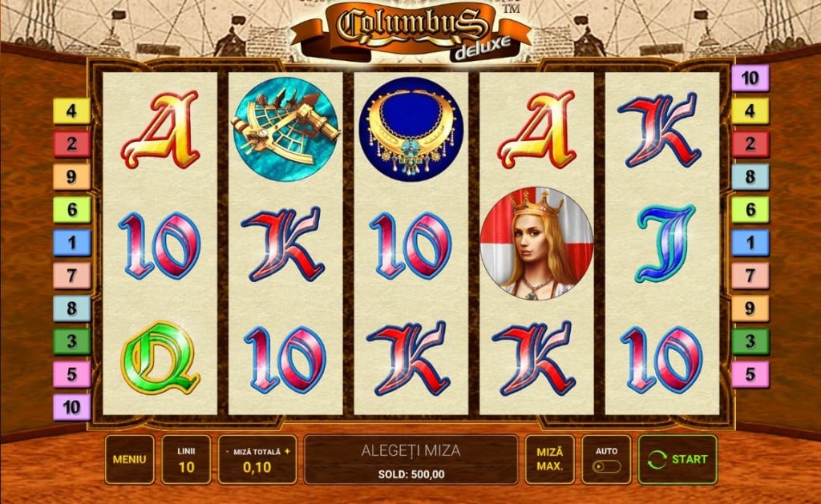The image size is (821, 504).
Task: Click the blue J symbol on reel five
Action: pos(664,244)
